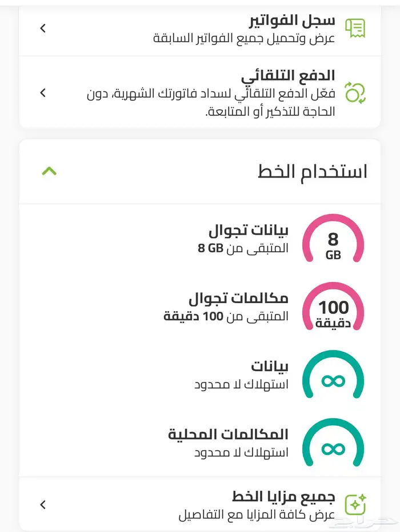Open الدفع التلقائي using its chevron arrow
Image resolution: width=400 pixels, height=532 pixels.
pyautogui.click(x=43, y=92)
